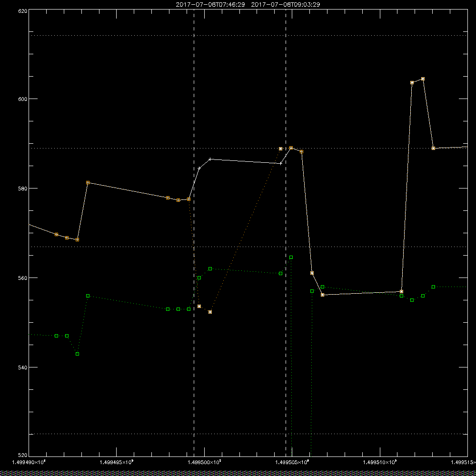Click the 1.499510×10⁹ x-axis label
476x476 pixels.
pyautogui.click(x=380, y=462)
